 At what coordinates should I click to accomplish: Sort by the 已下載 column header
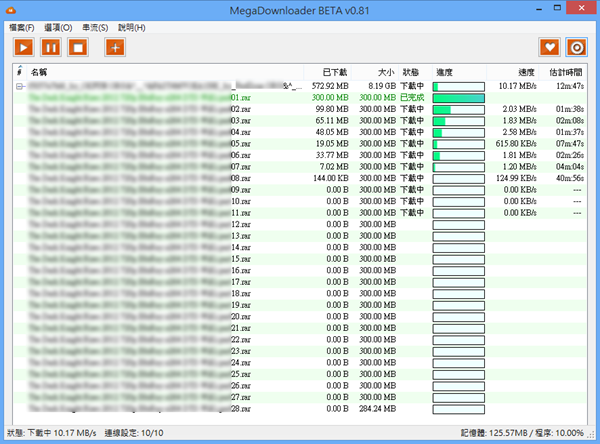[338, 72]
